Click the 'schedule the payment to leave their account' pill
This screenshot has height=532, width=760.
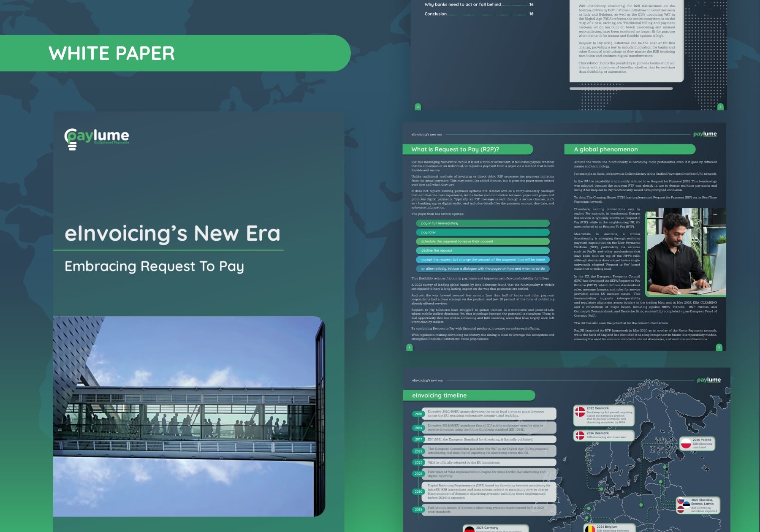[x=482, y=242]
